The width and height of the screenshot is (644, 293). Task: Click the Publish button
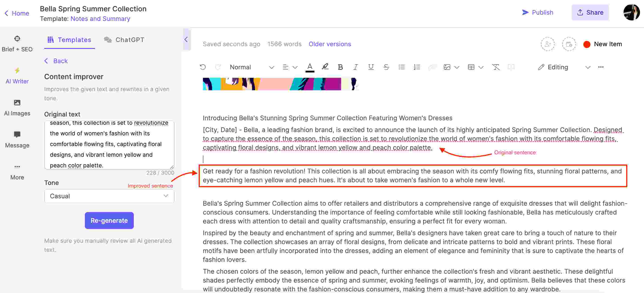(x=538, y=12)
